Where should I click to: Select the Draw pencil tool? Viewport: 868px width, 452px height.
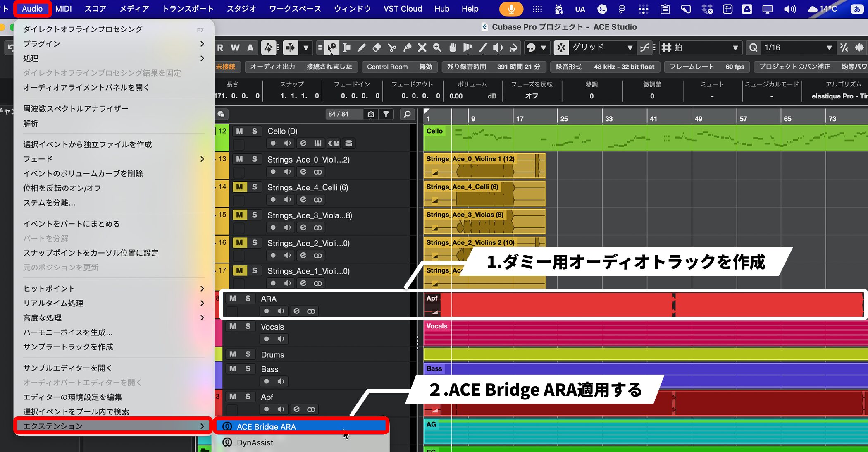pos(362,48)
